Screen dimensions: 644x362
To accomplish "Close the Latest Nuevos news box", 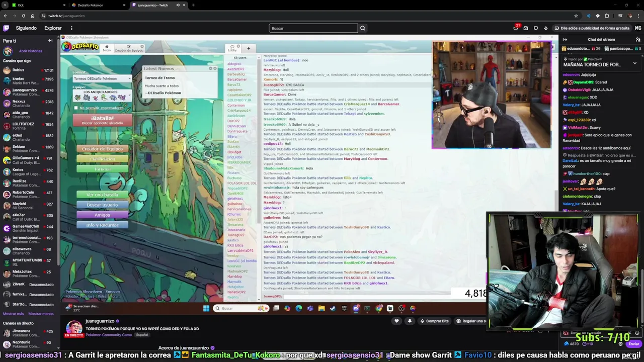I will (x=215, y=68).
